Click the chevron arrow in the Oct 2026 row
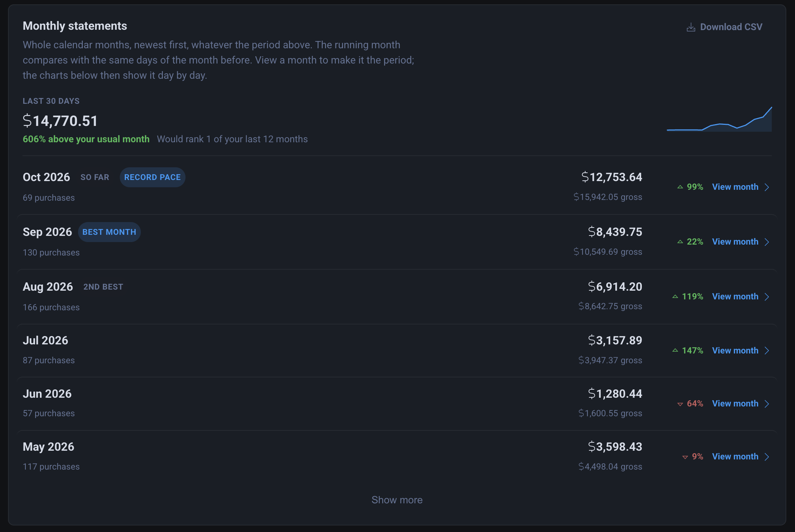 [x=767, y=187]
